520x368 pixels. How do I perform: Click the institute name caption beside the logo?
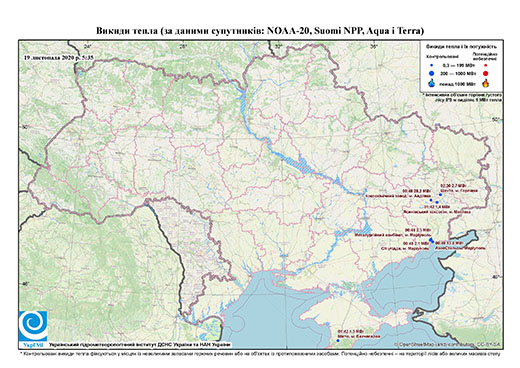[140, 344]
